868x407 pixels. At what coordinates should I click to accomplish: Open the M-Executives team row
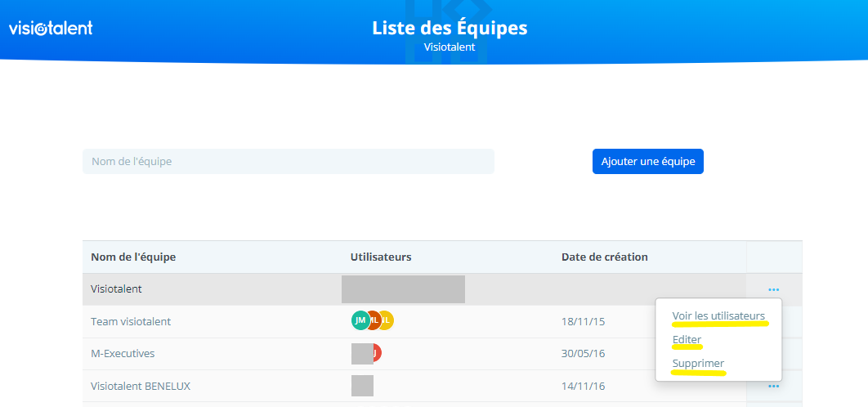(123, 354)
